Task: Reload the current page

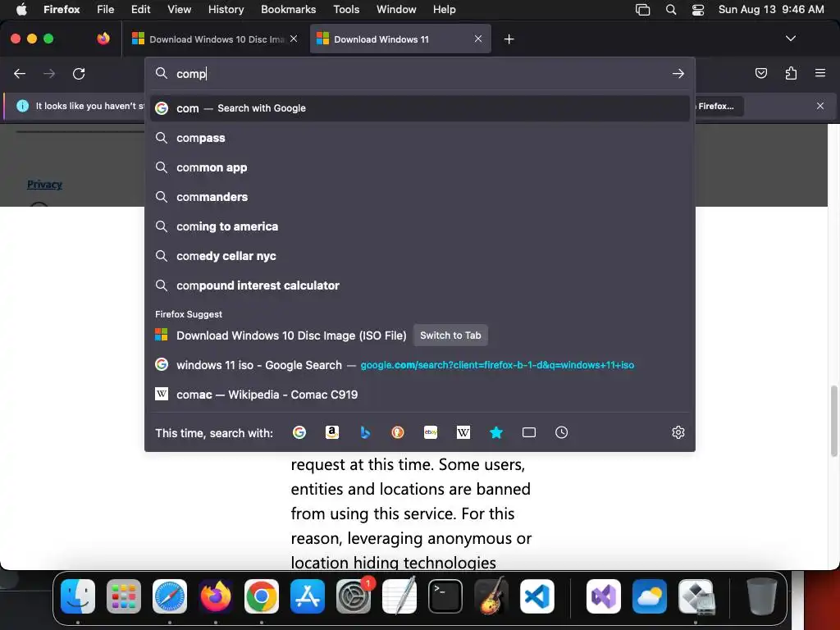Action: click(x=79, y=73)
